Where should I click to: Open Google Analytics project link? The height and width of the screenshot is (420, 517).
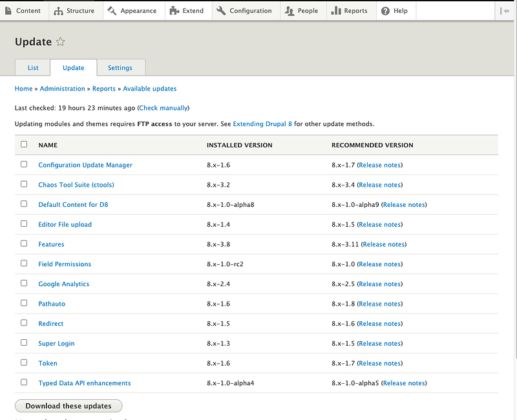coord(63,284)
